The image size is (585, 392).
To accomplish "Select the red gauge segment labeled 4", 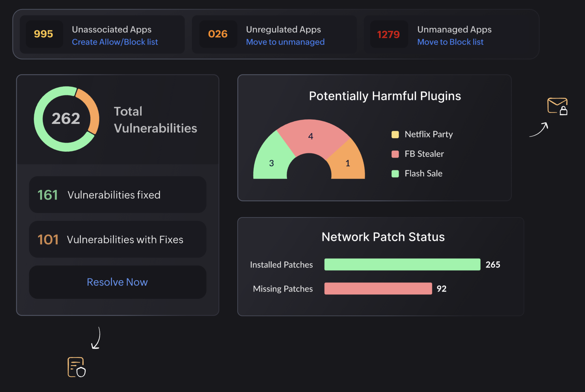I will click(x=310, y=136).
